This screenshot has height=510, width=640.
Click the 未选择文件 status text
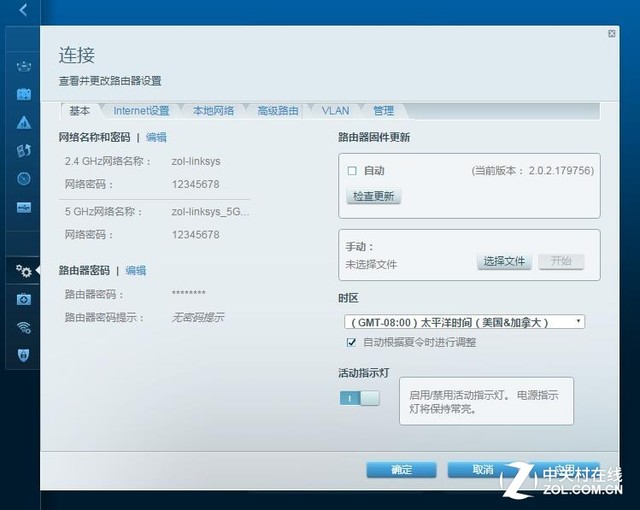(x=371, y=264)
